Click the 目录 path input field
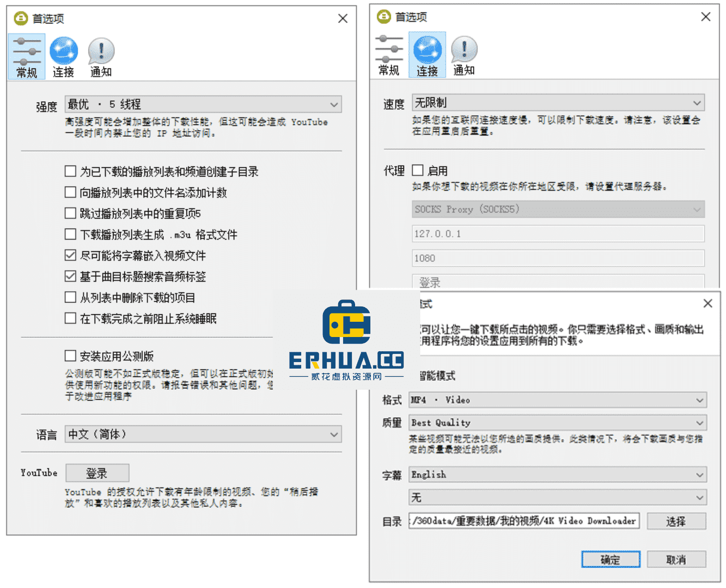Image resolution: width=726 pixels, height=588 pixels. coord(524,521)
